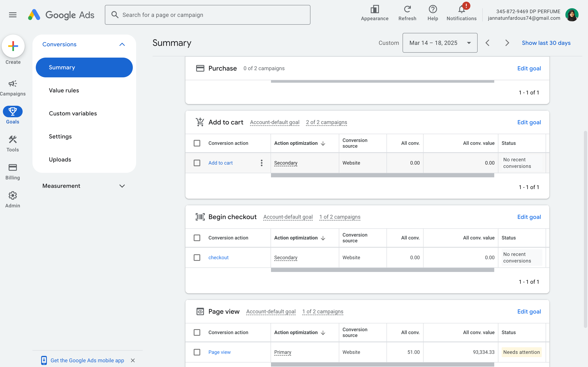Click horizontal scrollbar in the Purchase card

382,81
